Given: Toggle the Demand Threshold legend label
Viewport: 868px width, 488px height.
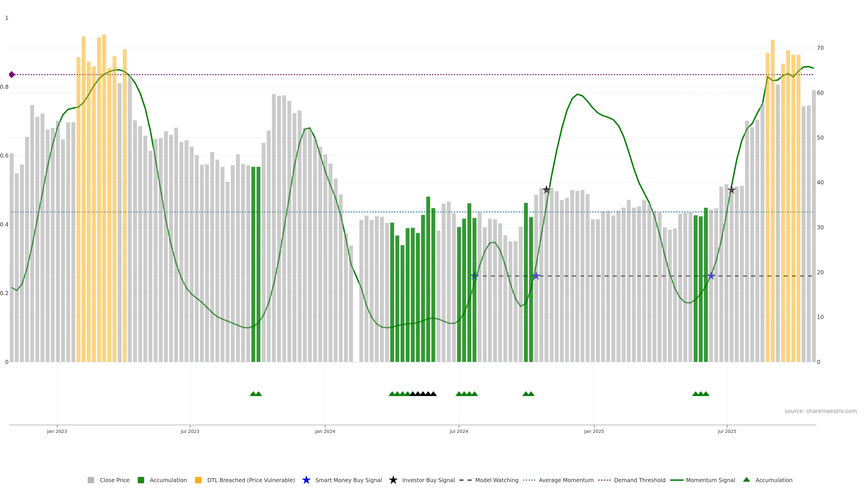Looking at the screenshot, I should point(639,480).
